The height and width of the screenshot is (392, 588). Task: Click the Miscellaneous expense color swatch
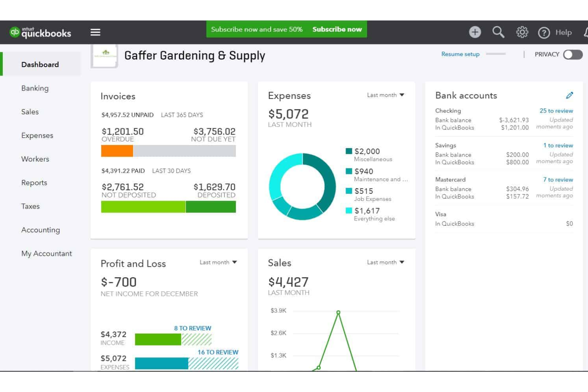coord(348,151)
